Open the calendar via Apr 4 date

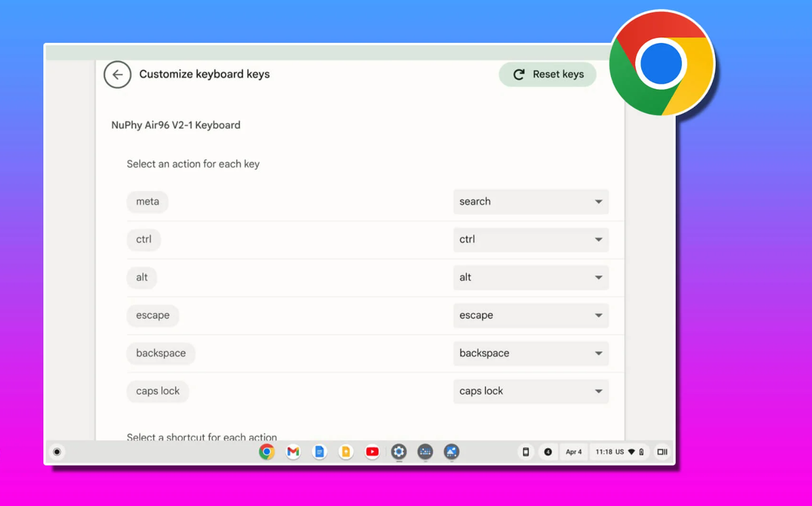coord(574,452)
